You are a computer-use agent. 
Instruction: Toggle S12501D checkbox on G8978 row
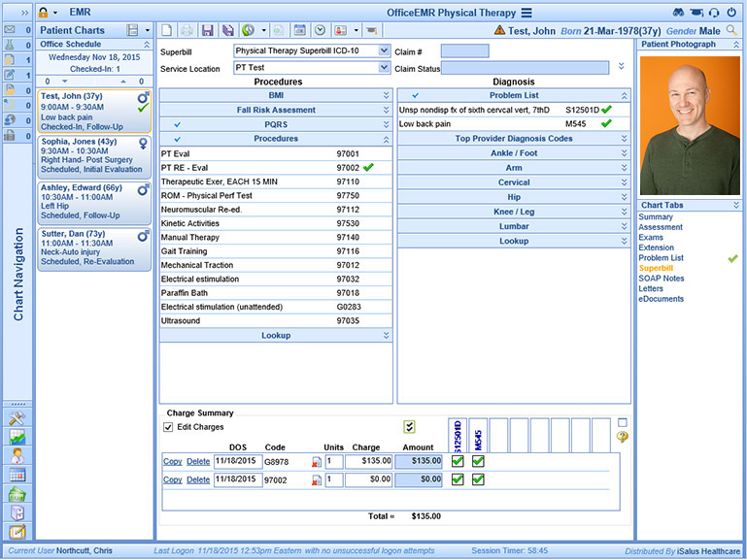(x=458, y=461)
